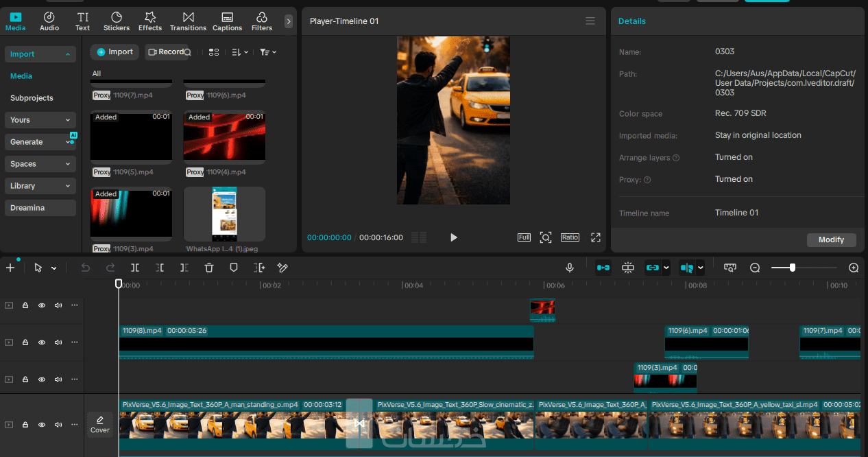This screenshot has height=457, width=868.
Task: Mute the track containing 1109(3).mp4
Action: coord(58,379)
